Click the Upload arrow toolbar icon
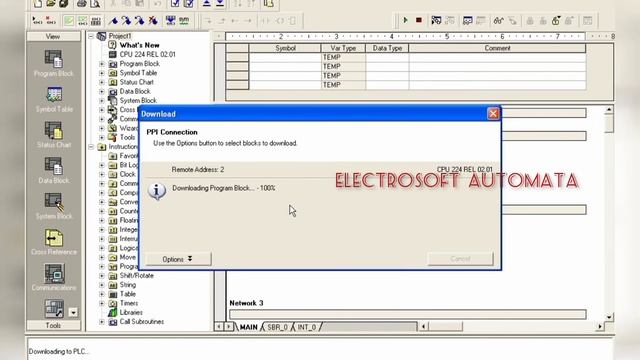Image resolution: width=640 pixels, height=360 pixels. click(207, 4)
